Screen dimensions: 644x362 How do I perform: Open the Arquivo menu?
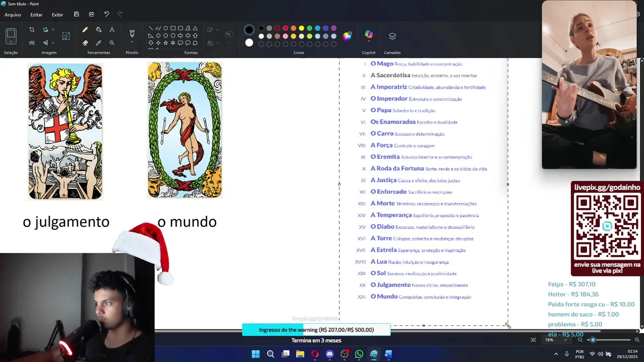coord(13,15)
